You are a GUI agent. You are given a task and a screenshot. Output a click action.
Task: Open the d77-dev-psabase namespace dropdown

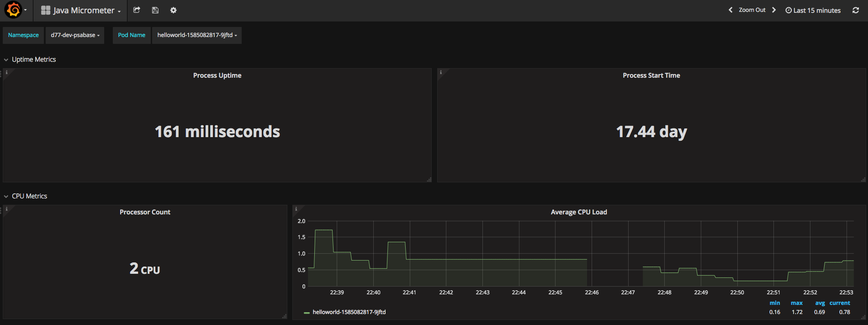(x=75, y=35)
